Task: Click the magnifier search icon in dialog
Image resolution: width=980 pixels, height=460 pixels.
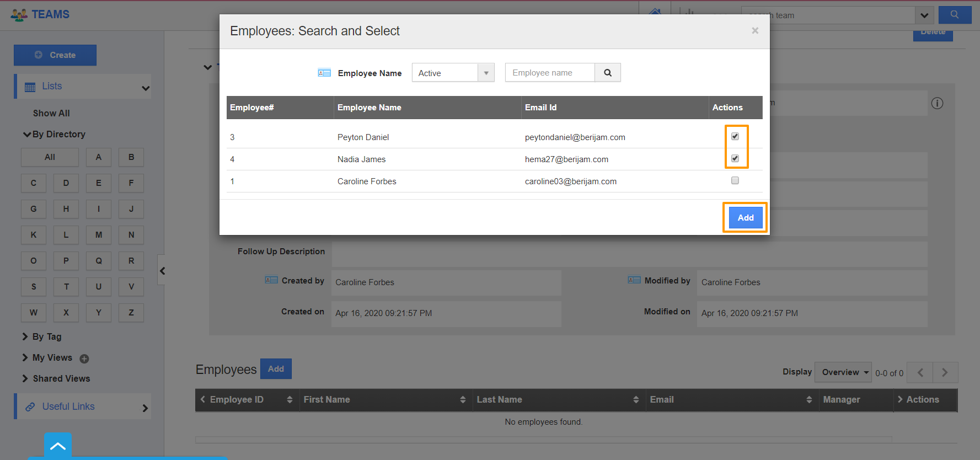Action: 607,73
